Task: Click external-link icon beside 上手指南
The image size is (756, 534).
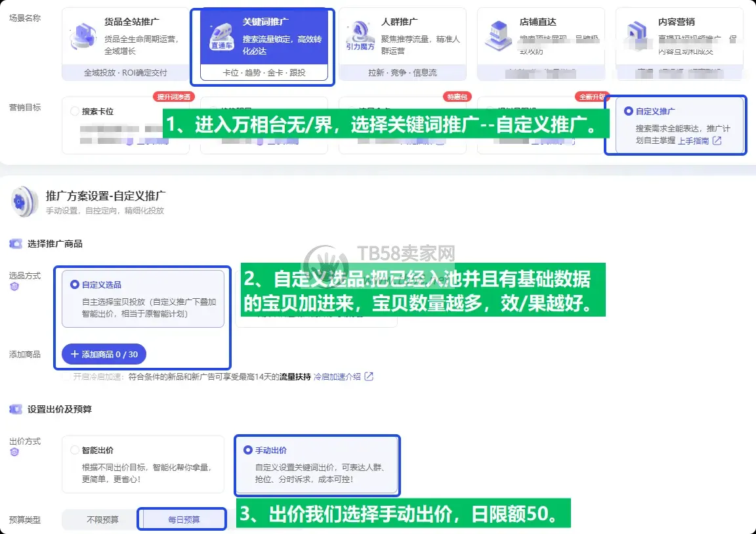Action: pos(717,141)
